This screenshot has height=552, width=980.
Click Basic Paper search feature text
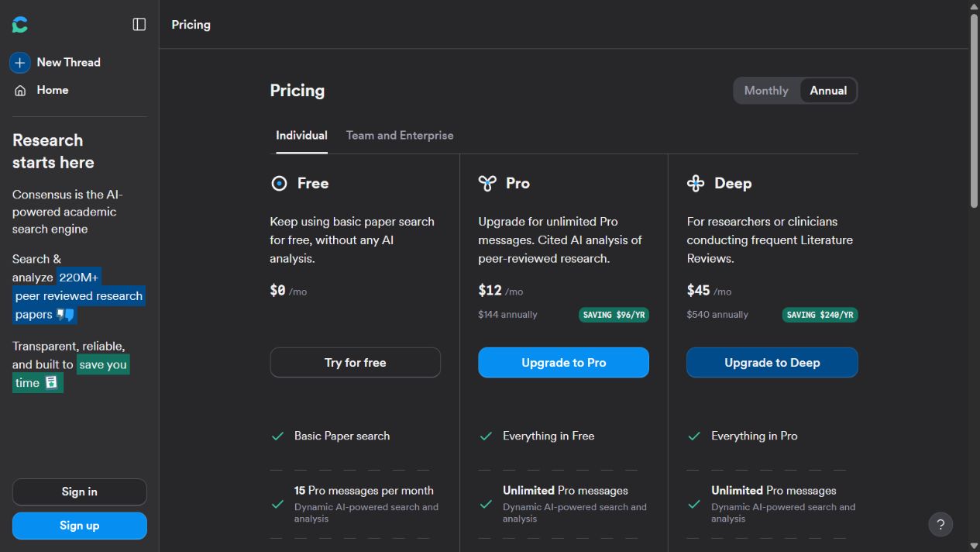(342, 436)
